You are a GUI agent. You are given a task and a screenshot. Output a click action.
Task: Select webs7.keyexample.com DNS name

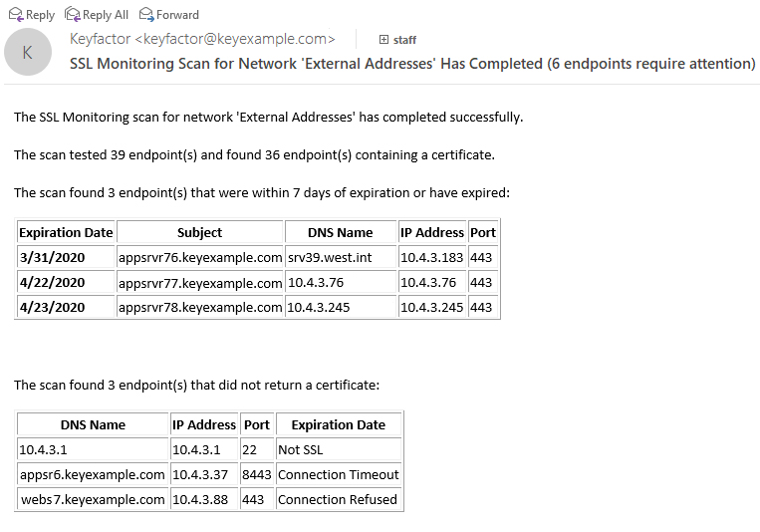(x=93, y=499)
